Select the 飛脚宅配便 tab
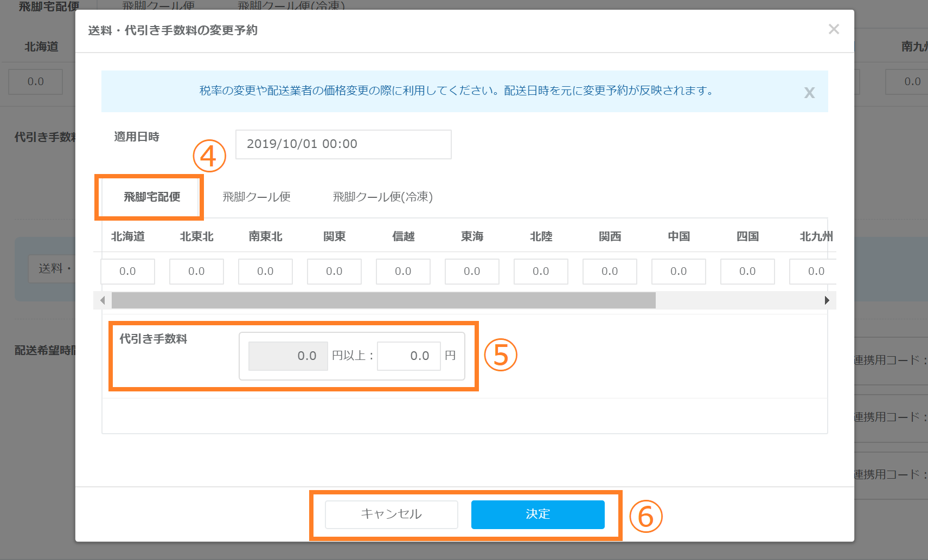This screenshot has width=928, height=560. click(x=152, y=197)
